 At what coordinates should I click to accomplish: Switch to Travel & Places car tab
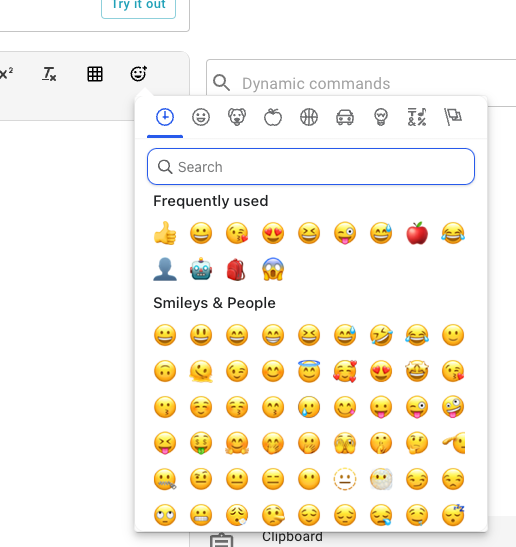tap(345, 117)
